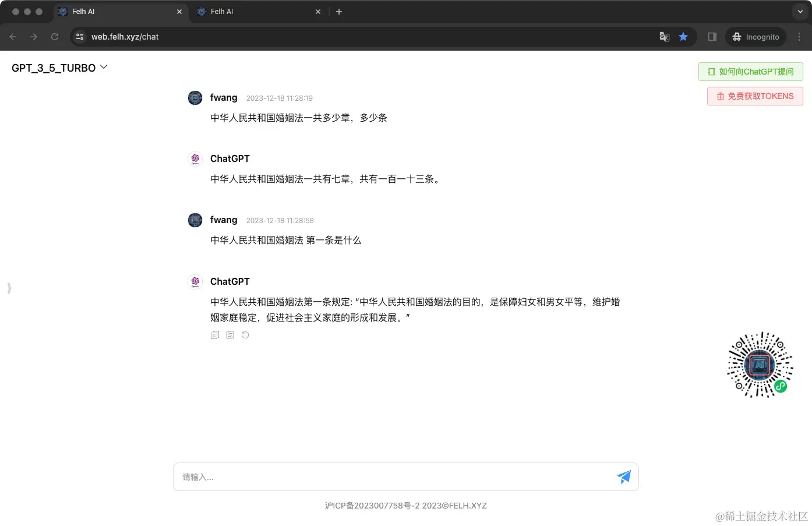Send the message with the paper plane icon

(624, 476)
